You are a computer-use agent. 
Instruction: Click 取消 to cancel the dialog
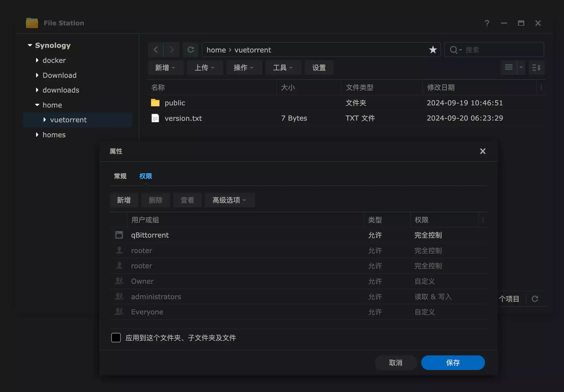[x=396, y=363]
